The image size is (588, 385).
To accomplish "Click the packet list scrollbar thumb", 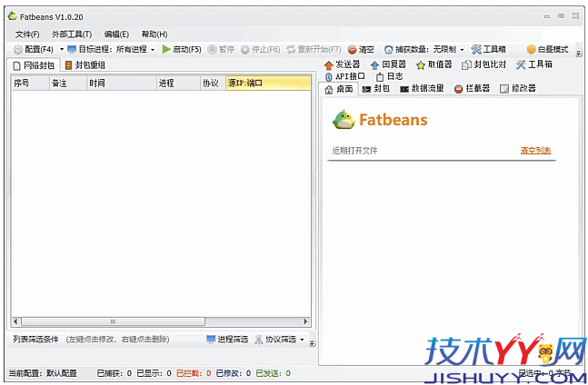I will pyautogui.click(x=113, y=321).
